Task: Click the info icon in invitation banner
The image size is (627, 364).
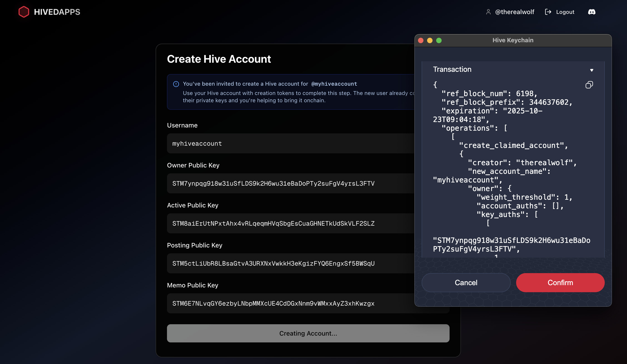Action: (x=176, y=84)
